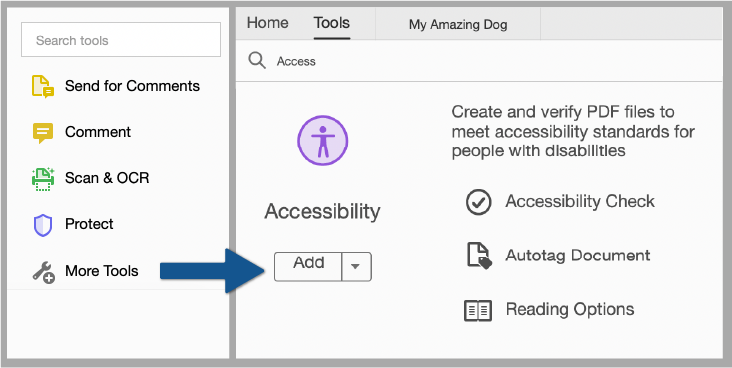Click the Search tools input field
The height and width of the screenshot is (368, 732).
(x=121, y=40)
